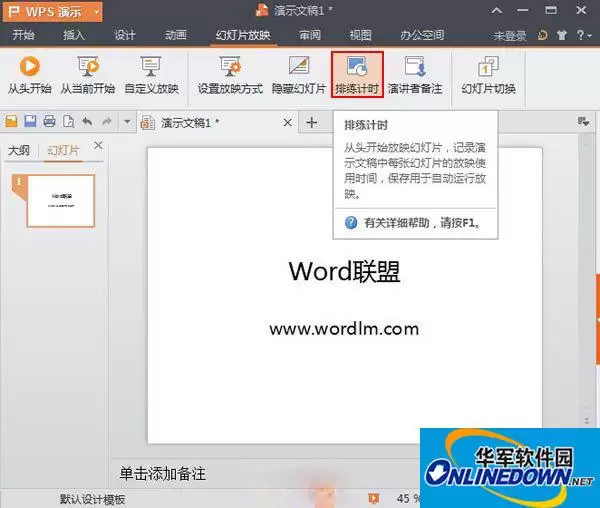Start slideshow with 从头开始 icon
The image size is (600, 508).
click(x=29, y=76)
